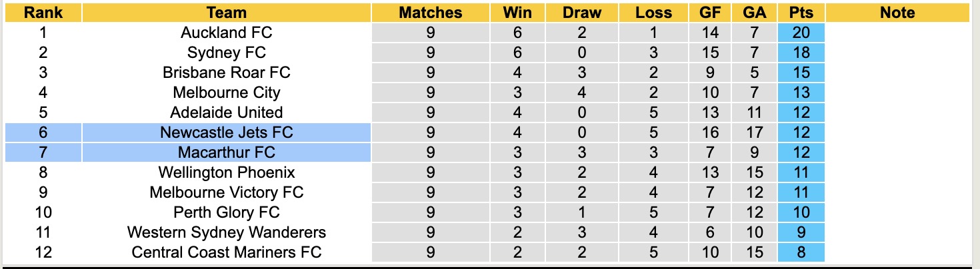This screenshot has width=980, height=269.
Task: Click the Team column header
Action: coord(226,13)
